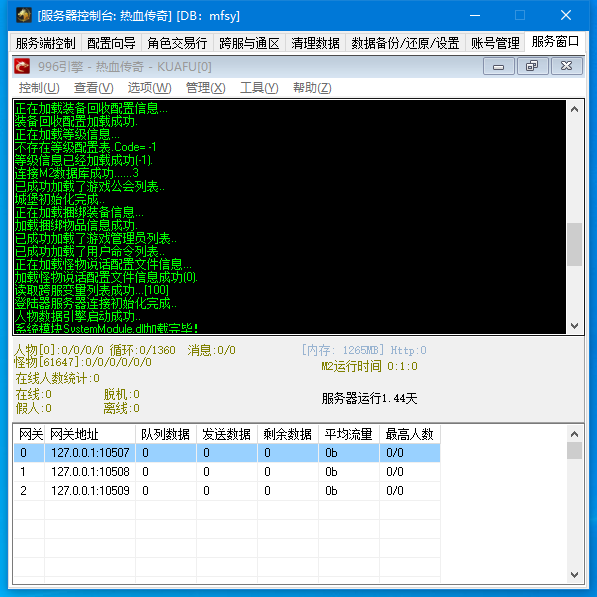Select gateway row 127.0.0.1:10508

(227, 472)
